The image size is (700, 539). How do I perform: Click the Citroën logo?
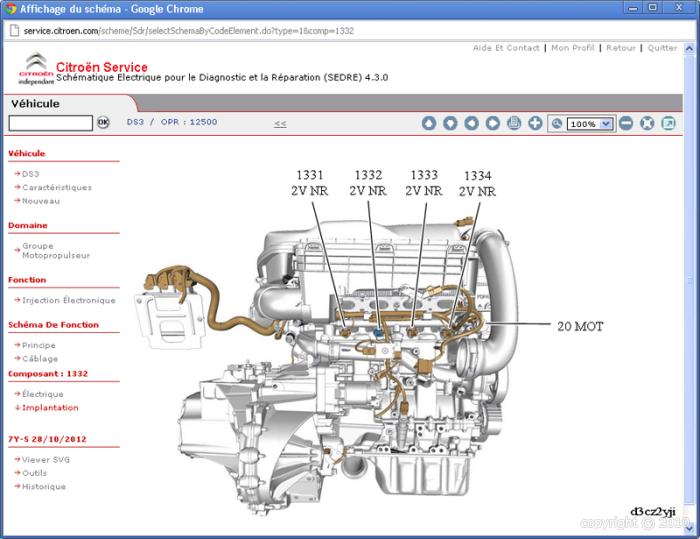[36, 68]
